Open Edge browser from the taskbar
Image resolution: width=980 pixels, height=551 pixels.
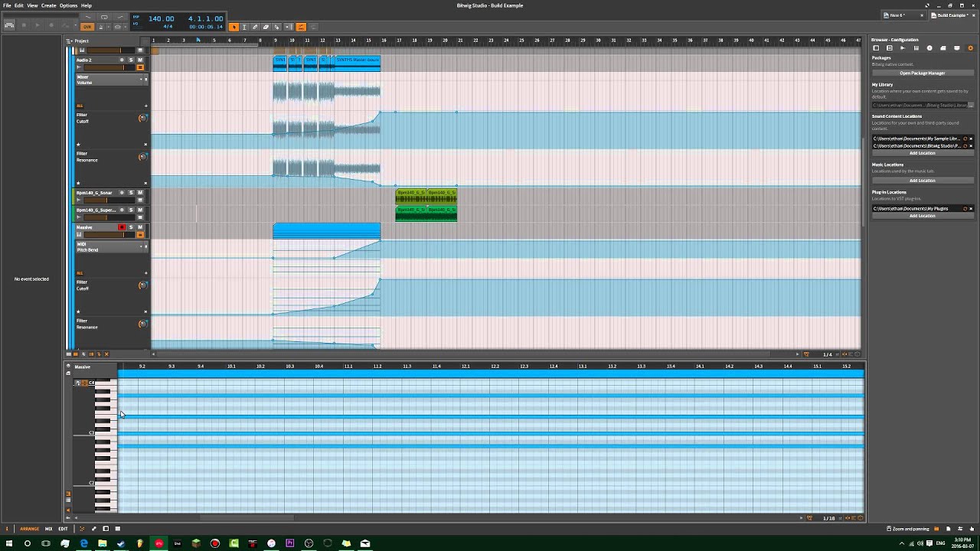pos(83,543)
